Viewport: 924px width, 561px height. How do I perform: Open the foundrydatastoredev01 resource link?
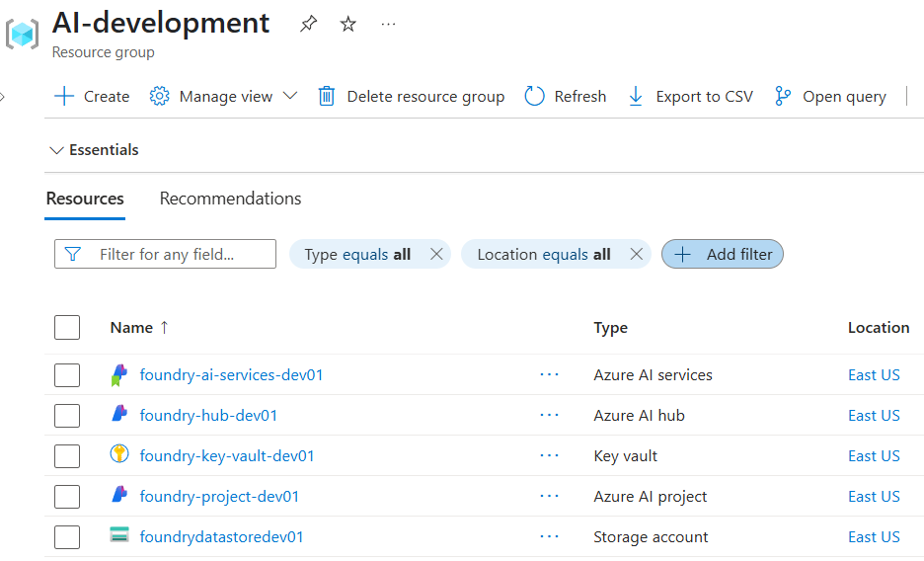221,537
